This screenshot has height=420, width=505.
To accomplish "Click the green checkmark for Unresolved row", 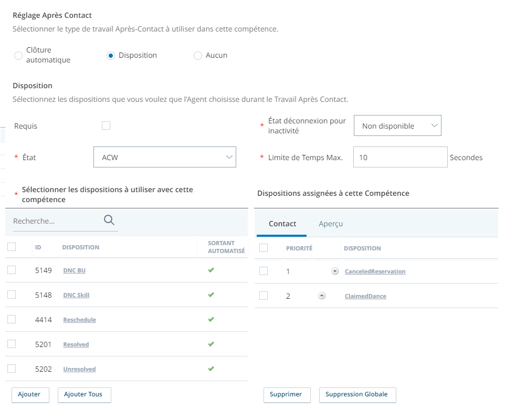I will pos(211,369).
